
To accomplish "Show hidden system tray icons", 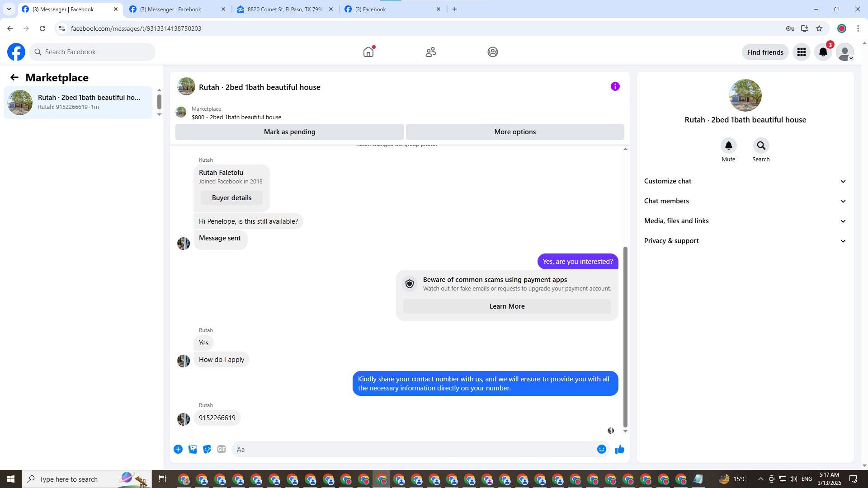I will click(x=760, y=479).
